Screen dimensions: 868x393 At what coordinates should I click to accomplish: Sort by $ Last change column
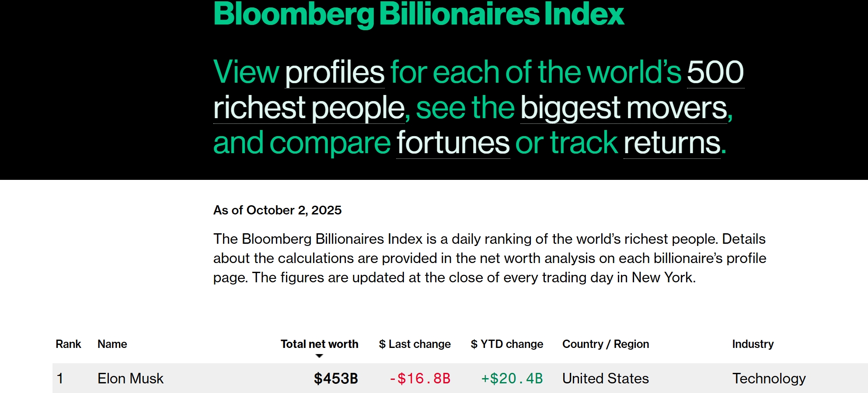[x=415, y=344]
